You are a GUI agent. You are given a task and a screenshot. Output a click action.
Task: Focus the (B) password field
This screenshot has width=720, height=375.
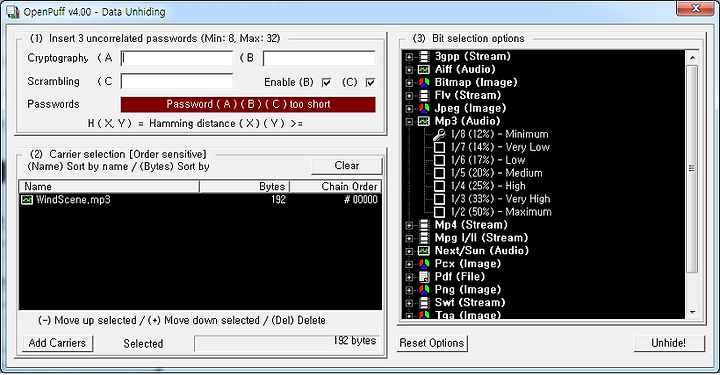(x=319, y=58)
